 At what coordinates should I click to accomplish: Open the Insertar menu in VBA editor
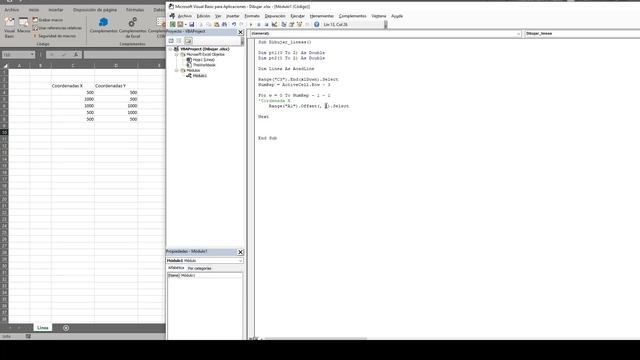[233, 16]
